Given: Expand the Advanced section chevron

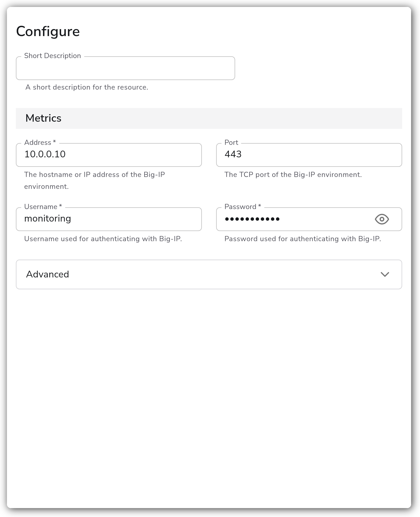Looking at the screenshot, I should click(385, 274).
